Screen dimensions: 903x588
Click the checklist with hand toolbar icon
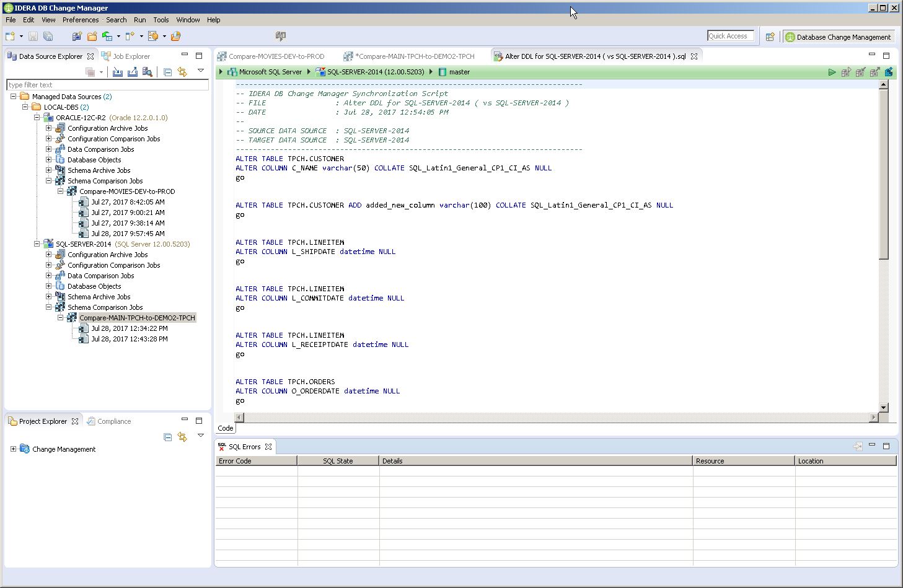pyautogui.click(x=153, y=37)
